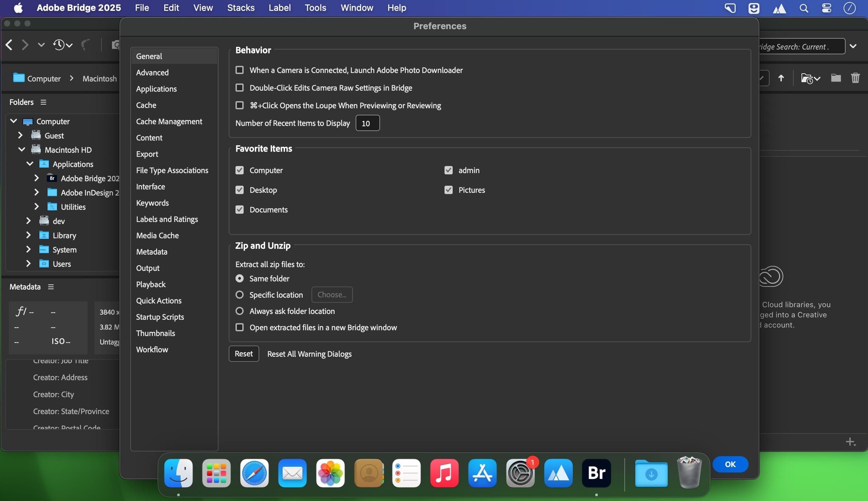Switch to Advanced preferences category
The width and height of the screenshot is (868, 501).
(x=174, y=72)
